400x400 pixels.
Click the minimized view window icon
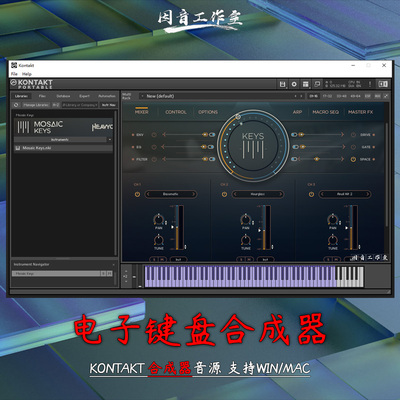317,84
